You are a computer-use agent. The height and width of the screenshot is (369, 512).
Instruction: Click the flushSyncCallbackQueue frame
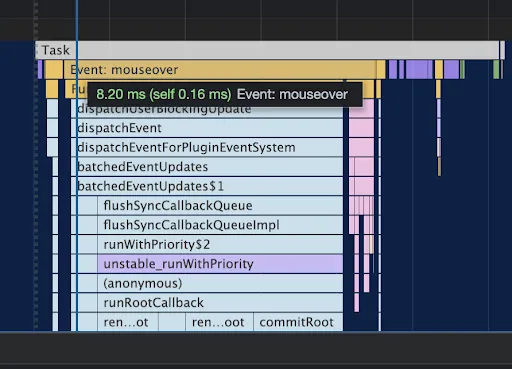[220, 205]
